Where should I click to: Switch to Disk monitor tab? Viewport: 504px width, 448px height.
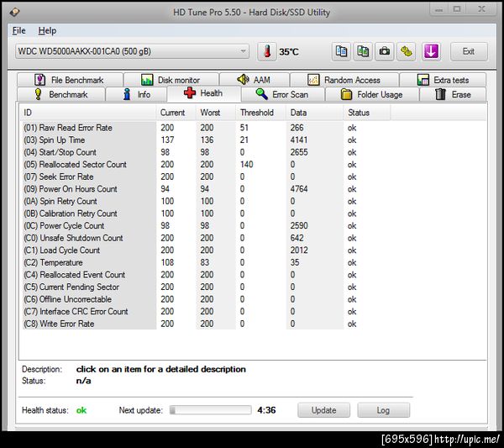(171, 80)
